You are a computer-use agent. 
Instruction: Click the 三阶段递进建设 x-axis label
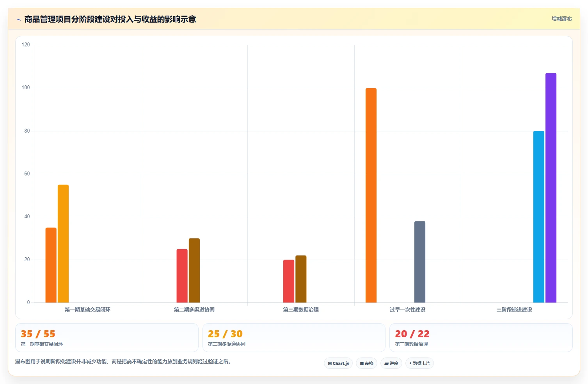514,310
